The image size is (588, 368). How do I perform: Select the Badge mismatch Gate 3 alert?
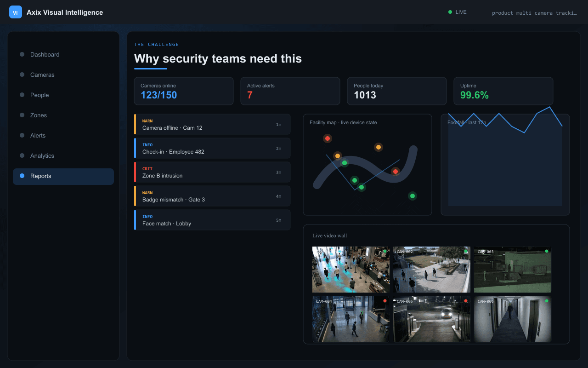pos(212,196)
